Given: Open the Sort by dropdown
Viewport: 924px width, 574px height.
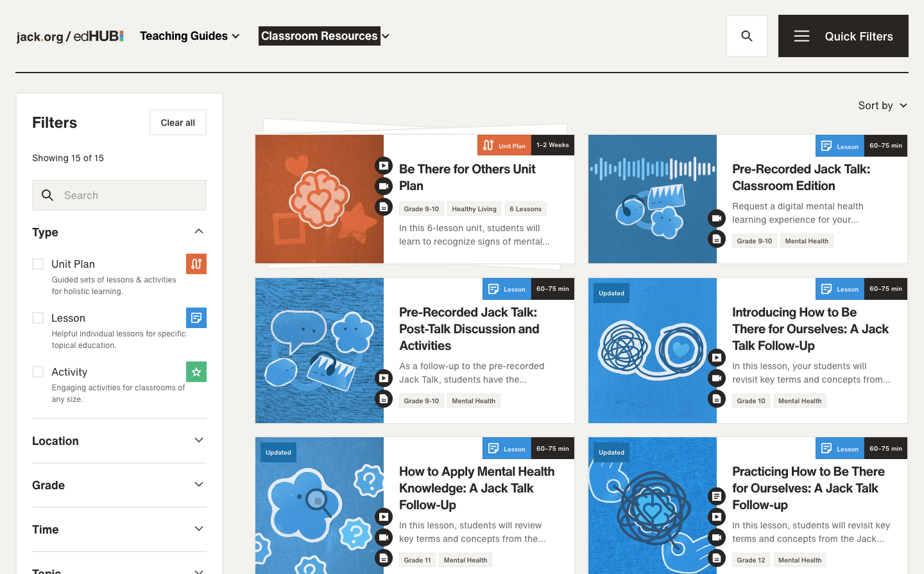Looking at the screenshot, I should click(883, 105).
